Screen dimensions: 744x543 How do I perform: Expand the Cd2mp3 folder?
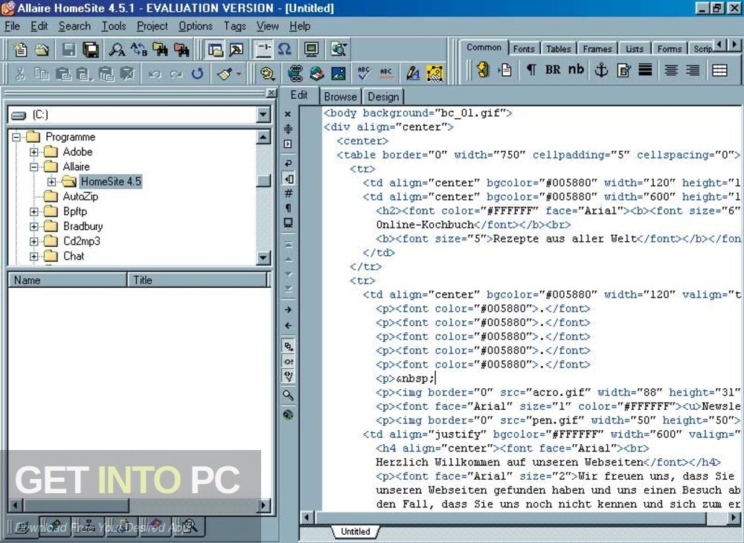tap(34, 241)
